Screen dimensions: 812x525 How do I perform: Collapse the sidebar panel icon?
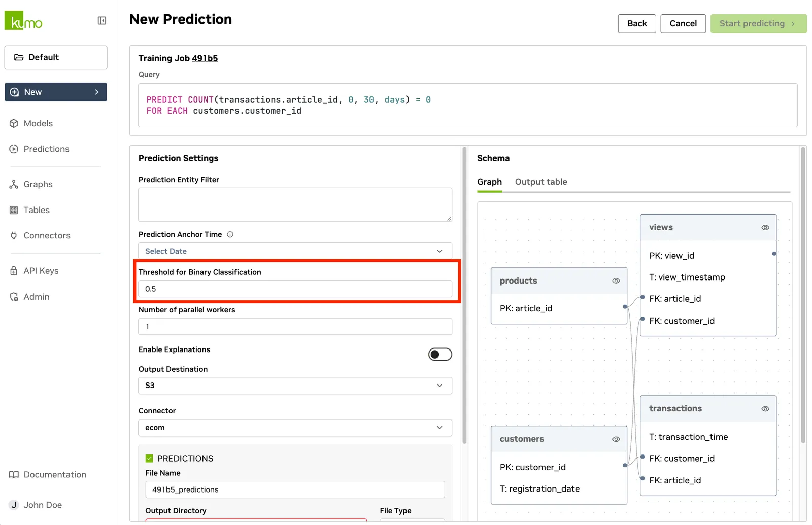102,20
